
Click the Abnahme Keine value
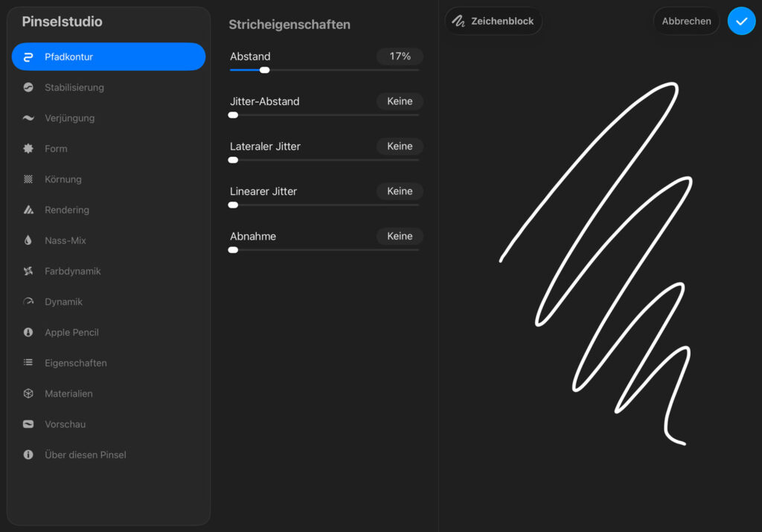click(400, 236)
